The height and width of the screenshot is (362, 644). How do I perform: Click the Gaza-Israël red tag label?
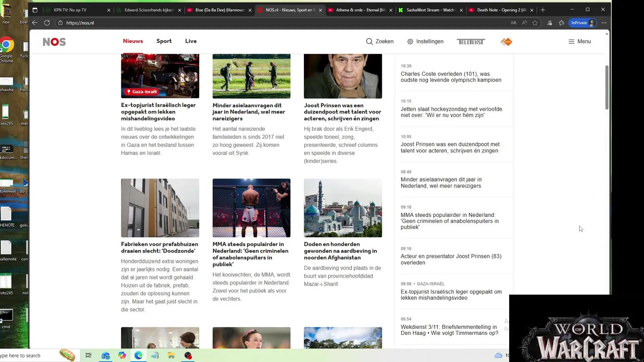coord(142,92)
